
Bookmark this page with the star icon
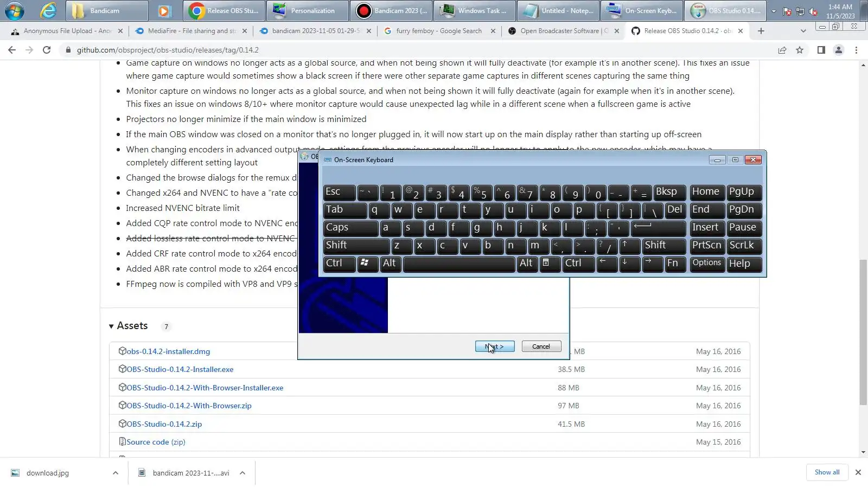click(x=800, y=50)
